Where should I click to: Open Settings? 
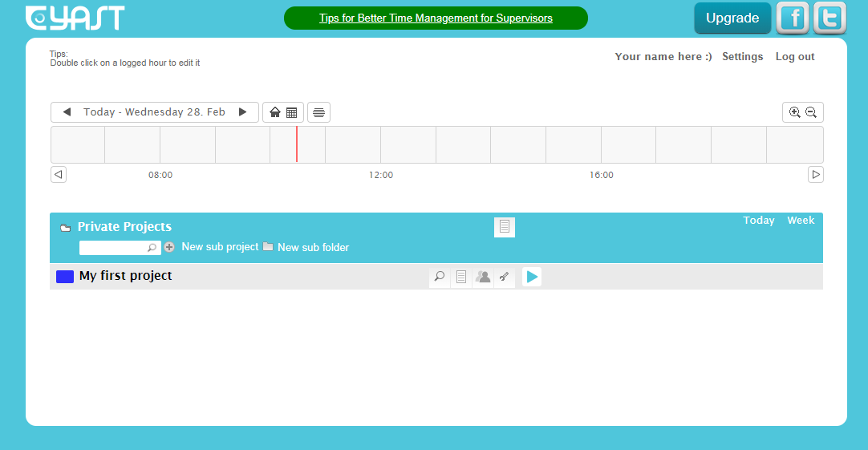click(742, 56)
